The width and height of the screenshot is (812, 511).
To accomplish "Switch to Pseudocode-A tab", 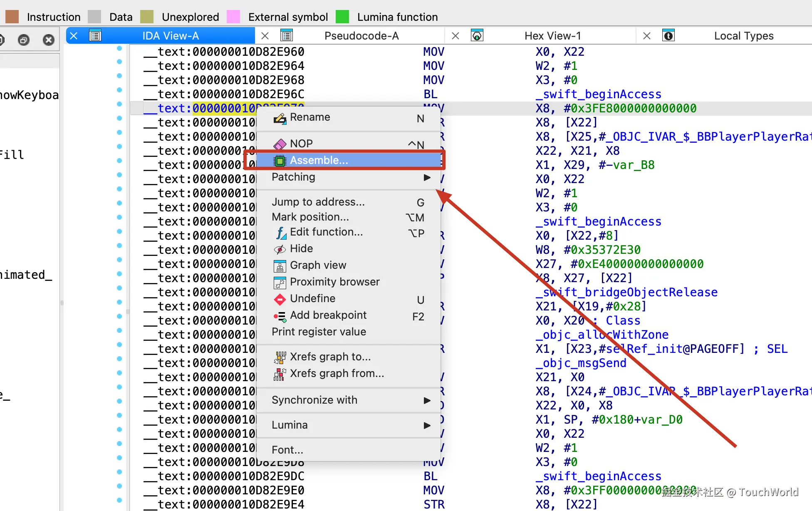I will click(361, 36).
